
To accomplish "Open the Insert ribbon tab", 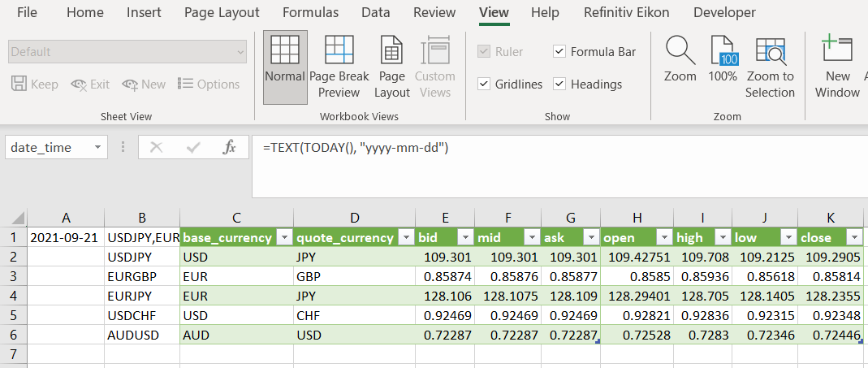I will 144,12.
